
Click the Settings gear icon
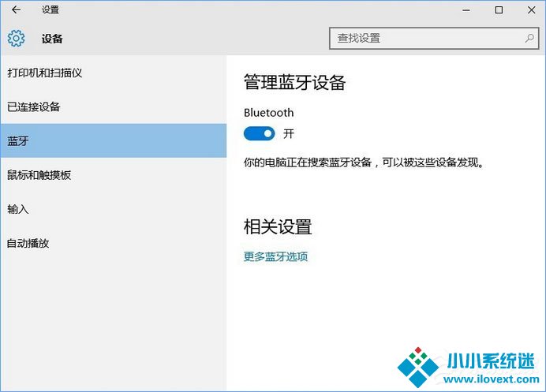click(16, 39)
